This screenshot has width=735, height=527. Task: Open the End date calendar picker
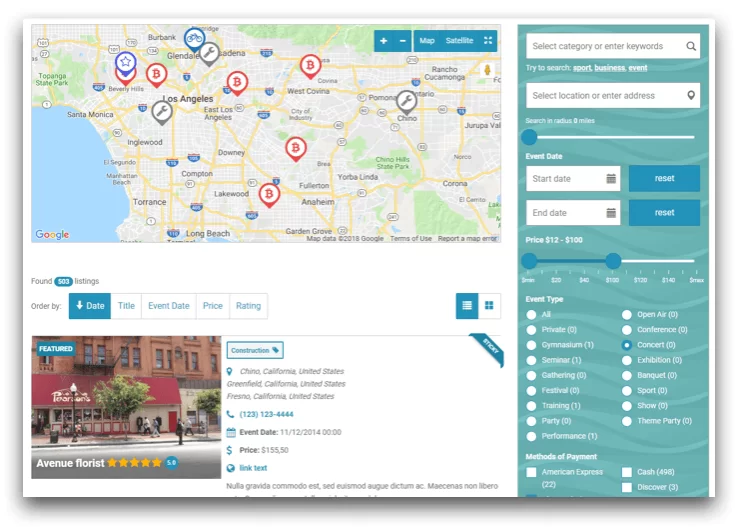[611, 213]
